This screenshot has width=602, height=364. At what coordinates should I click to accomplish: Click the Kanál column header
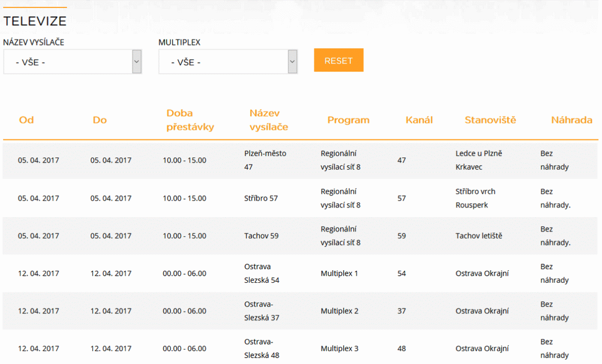click(419, 120)
